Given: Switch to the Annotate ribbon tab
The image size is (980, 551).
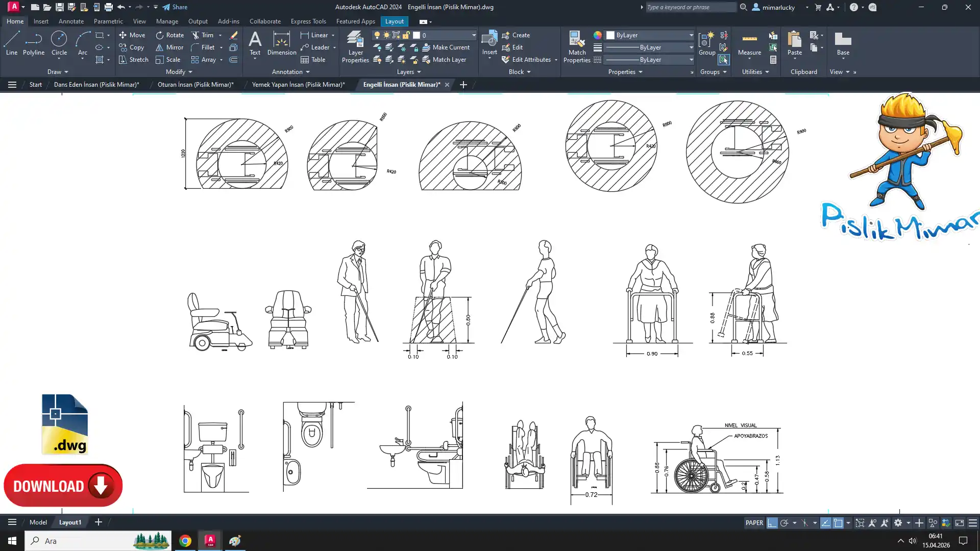Looking at the screenshot, I should [x=71, y=21].
